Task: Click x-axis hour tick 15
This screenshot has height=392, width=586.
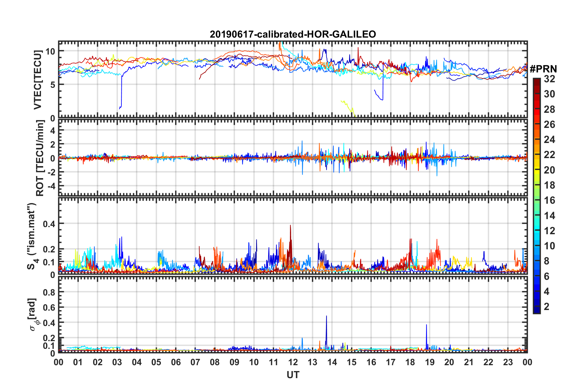Action: click(x=352, y=362)
